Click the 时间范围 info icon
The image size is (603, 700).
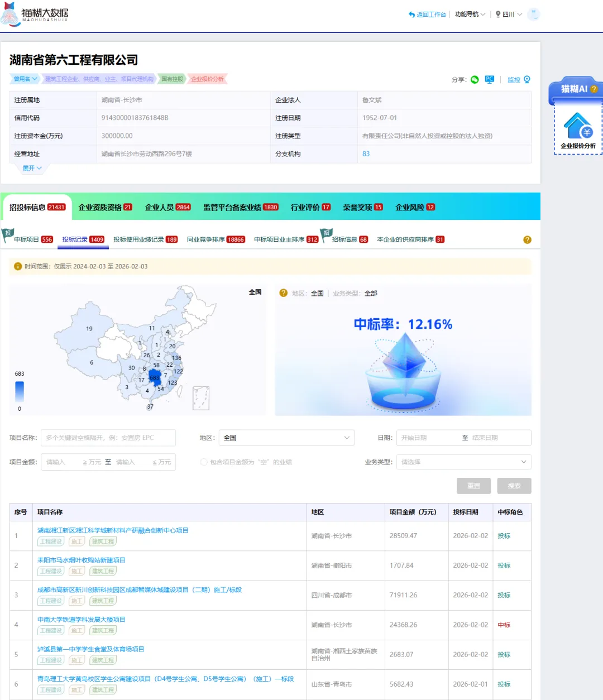pos(18,266)
